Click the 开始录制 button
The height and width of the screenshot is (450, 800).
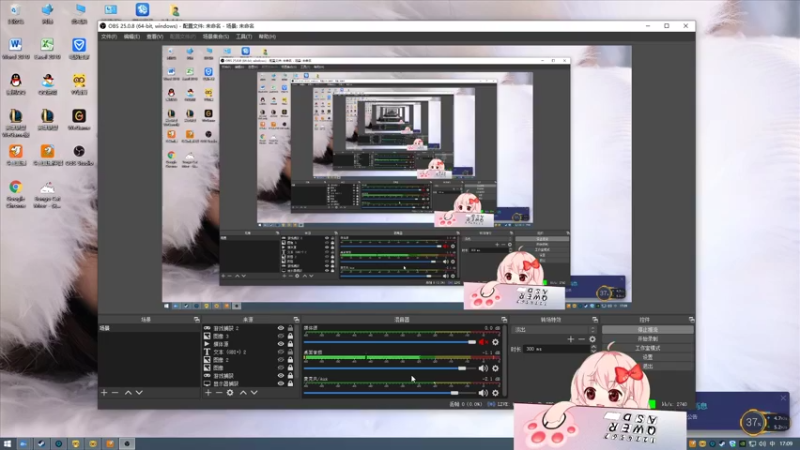(647, 339)
